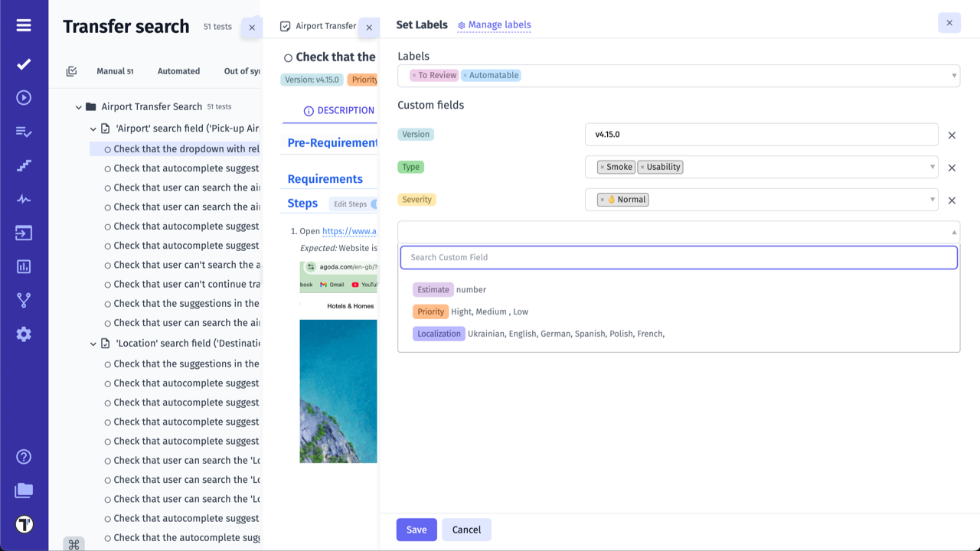980x551 pixels.
Task: Open the Severity field dropdown arrow
Action: (933, 200)
